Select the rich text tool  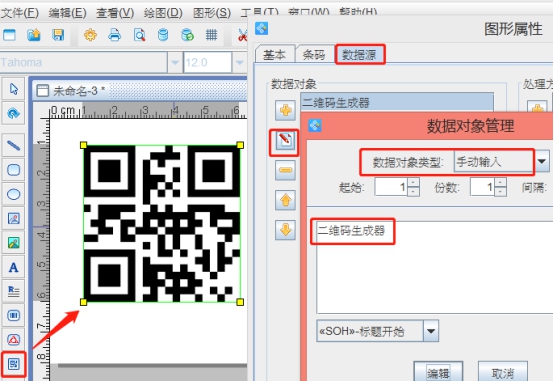tap(13, 291)
